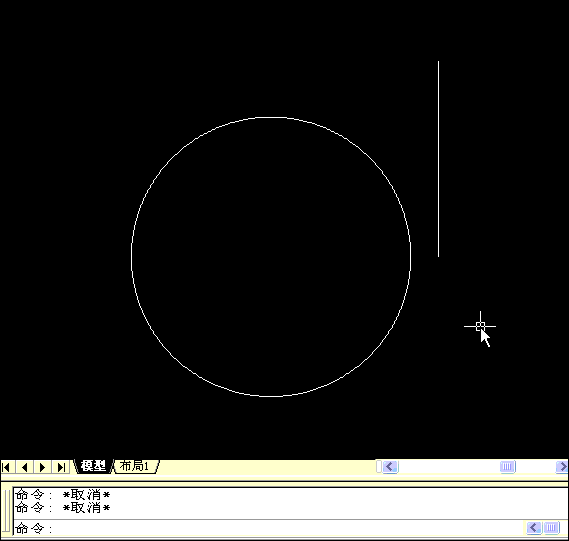
Task: Switch to the 布局1 tab
Action: click(136, 466)
